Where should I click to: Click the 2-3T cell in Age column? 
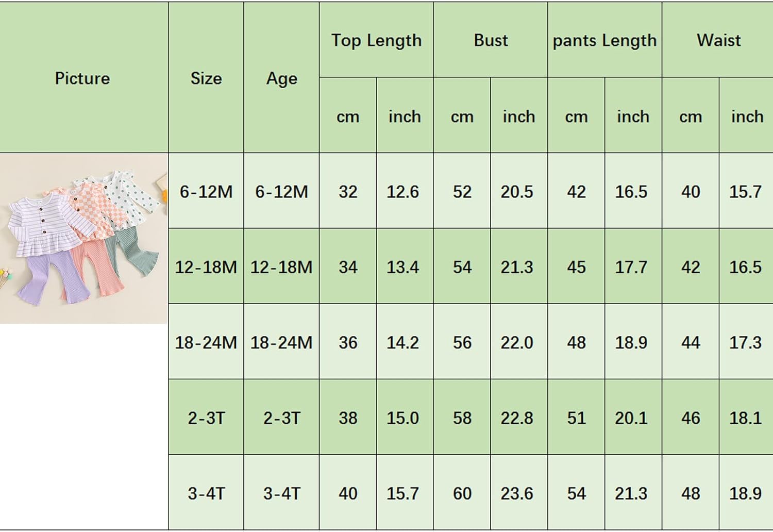pos(281,418)
